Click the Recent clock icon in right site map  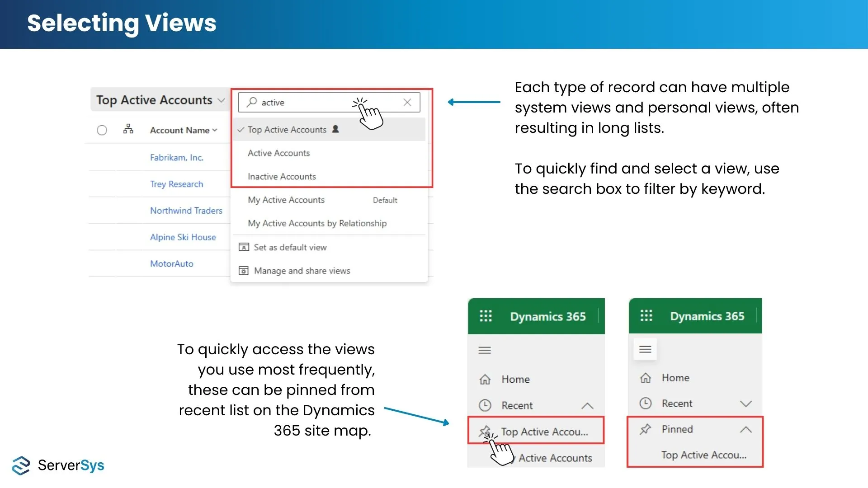(x=646, y=403)
